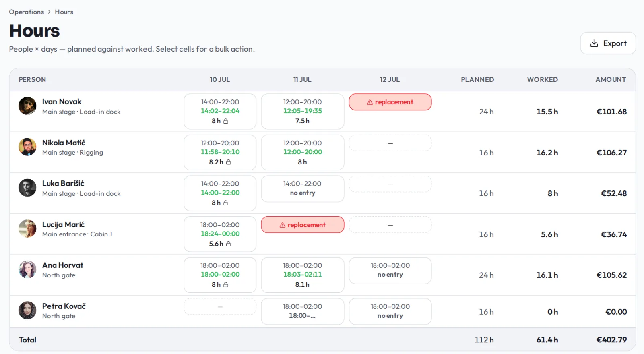Select Ana Horvat's 12 Jul no entry cell

(390, 270)
